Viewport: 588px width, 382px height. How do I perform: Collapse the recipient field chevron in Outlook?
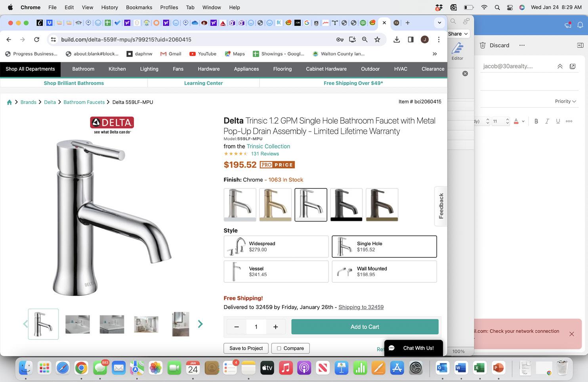(x=560, y=66)
